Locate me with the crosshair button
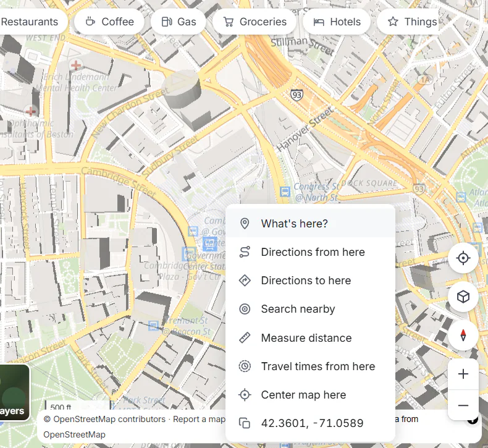Viewport: 488px width, 448px height. (x=463, y=258)
